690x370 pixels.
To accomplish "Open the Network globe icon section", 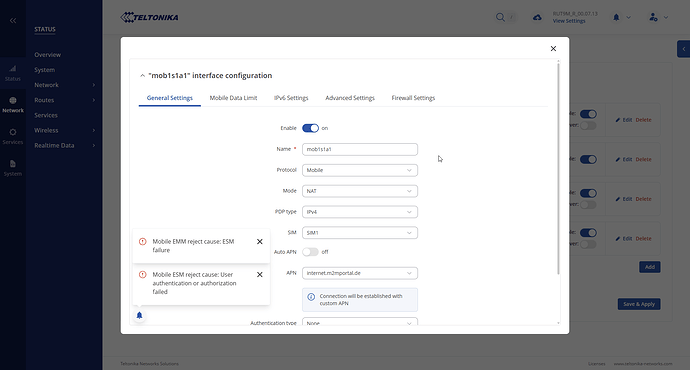I will [x=13, y=105].
